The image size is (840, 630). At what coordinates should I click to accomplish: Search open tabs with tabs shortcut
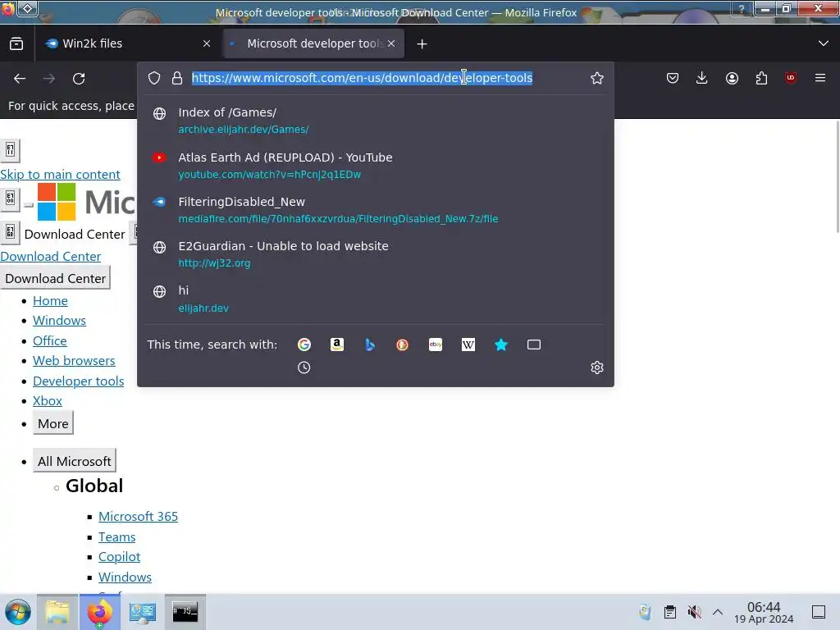click(534, 345)
